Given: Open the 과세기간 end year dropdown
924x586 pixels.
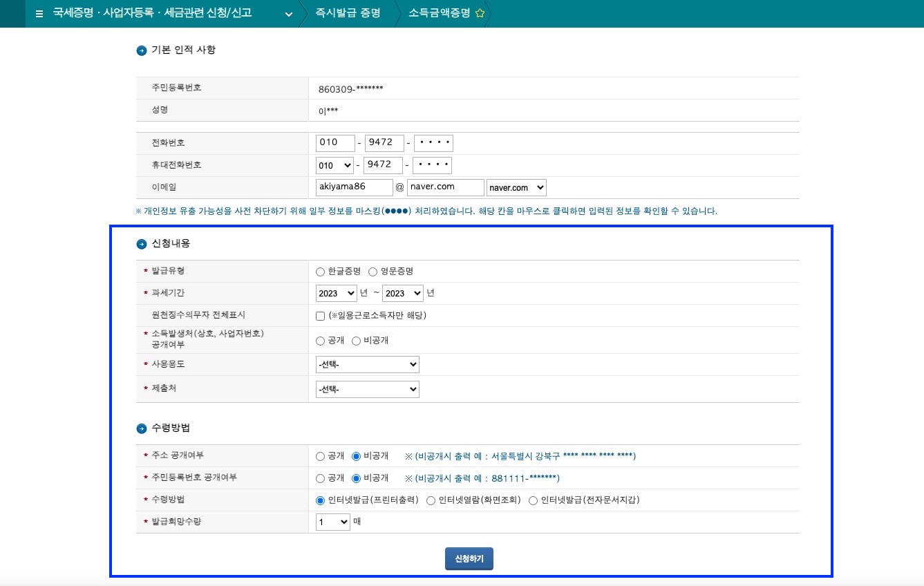Looking at the screenshot, I should 403,293.
